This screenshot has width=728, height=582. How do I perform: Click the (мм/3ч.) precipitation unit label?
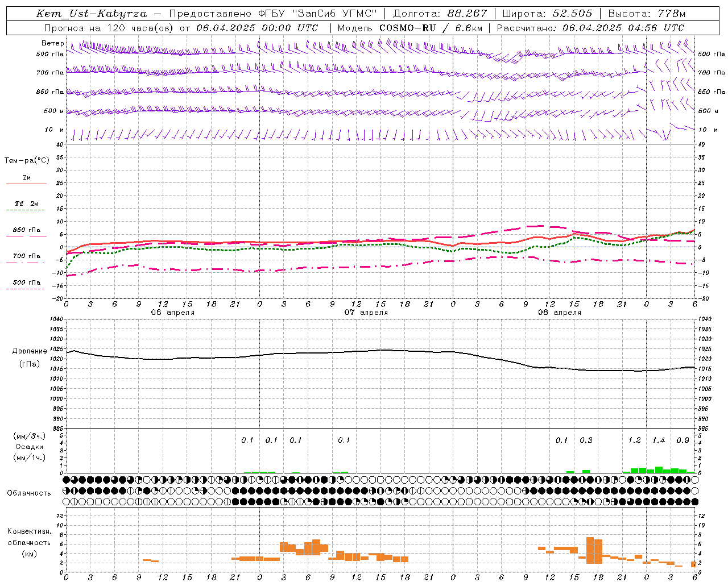point(30,436)
